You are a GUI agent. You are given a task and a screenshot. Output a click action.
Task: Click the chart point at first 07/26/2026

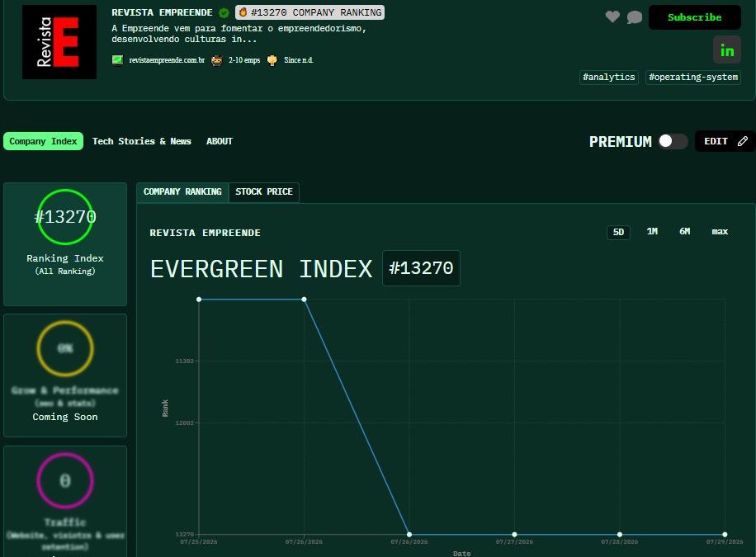point(304,300)
